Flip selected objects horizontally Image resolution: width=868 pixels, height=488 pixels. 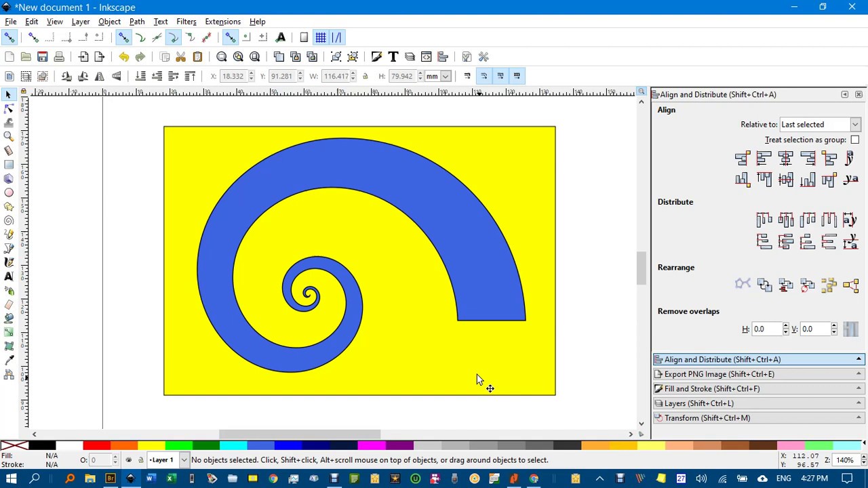(x=100, y=76)
